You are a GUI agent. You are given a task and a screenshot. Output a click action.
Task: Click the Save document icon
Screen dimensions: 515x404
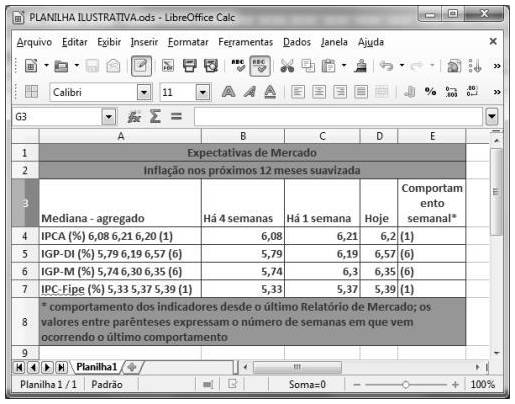click(x=92, y=66)
